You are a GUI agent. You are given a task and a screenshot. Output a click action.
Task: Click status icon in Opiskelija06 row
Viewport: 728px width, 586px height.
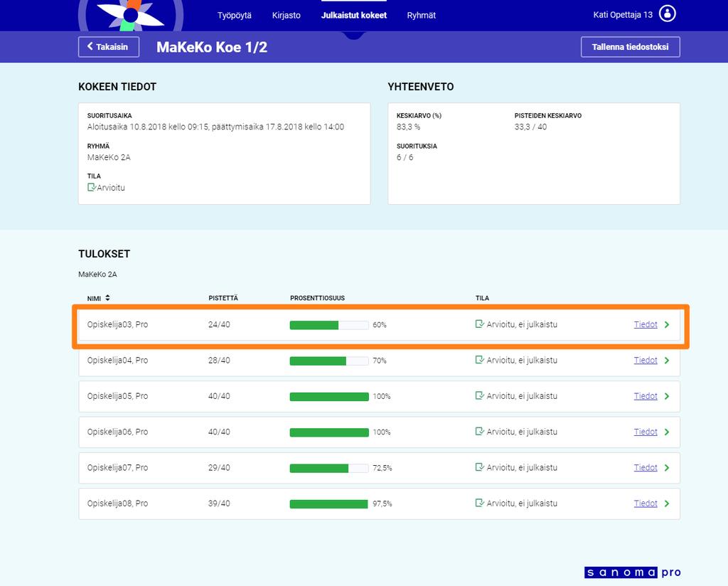(x=480, y=432)
